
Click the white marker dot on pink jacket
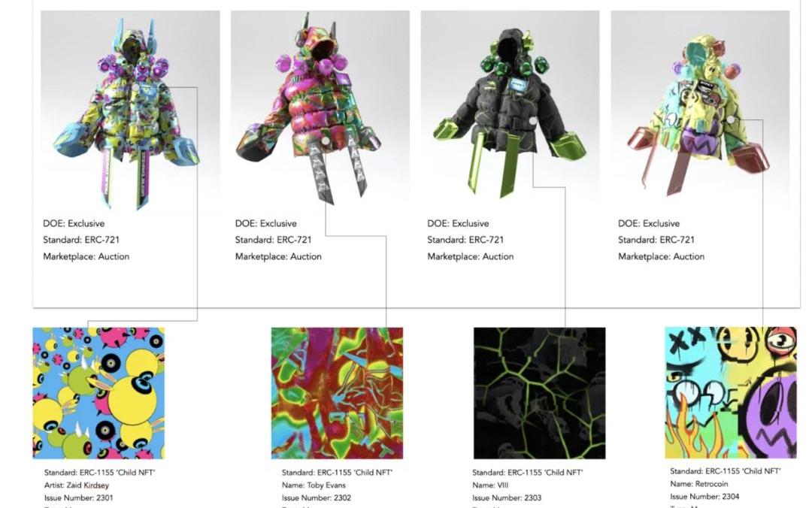click(x=326, y=141)
